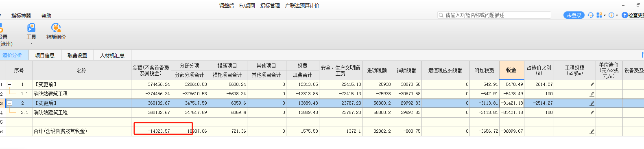Focus the 请输入功能名称或问题描述 search field

pos(494,15)
